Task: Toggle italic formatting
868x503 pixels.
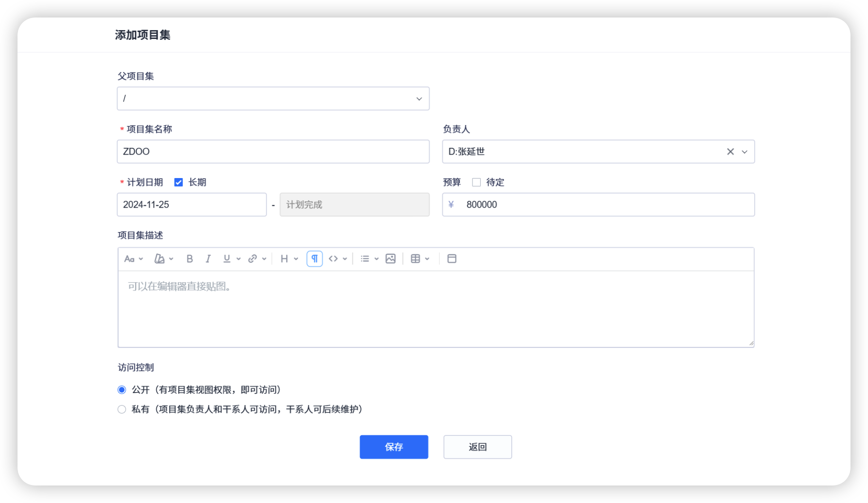Action: 208,259
